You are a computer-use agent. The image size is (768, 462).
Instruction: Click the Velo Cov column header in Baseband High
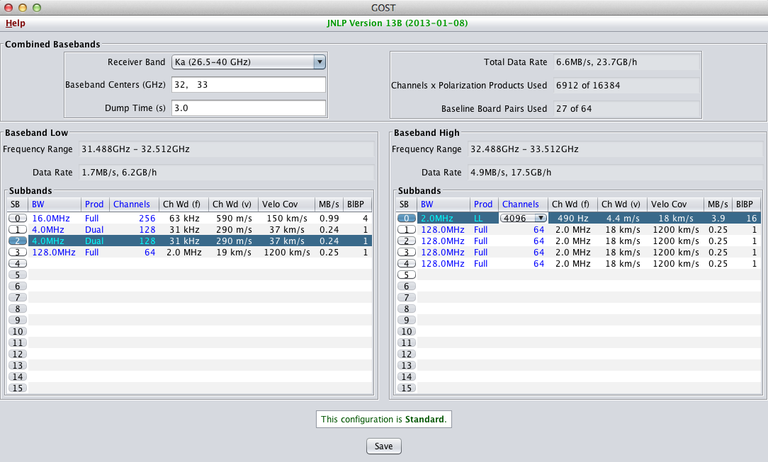pyautogui.click(x=669, y=204)
